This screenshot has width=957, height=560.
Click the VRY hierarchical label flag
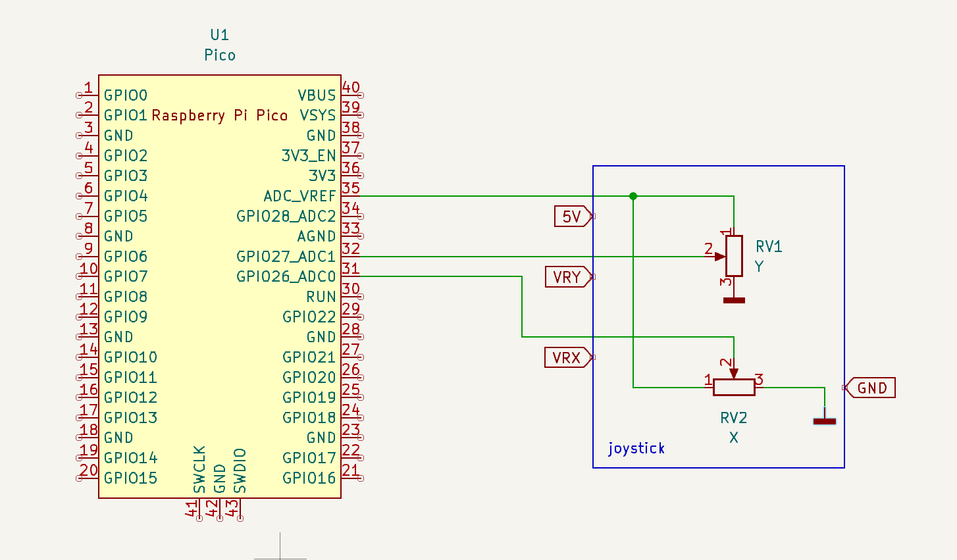[x=569, y=277]
